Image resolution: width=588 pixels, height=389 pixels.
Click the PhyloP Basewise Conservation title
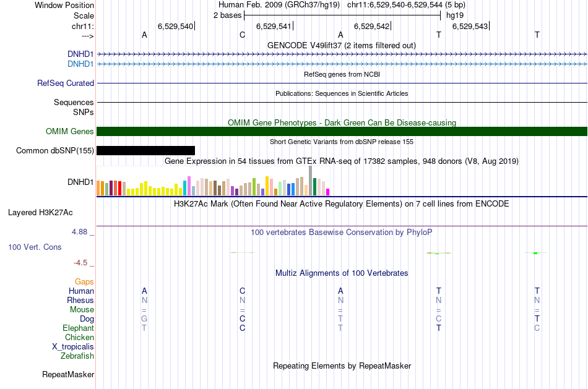[342, 233]
